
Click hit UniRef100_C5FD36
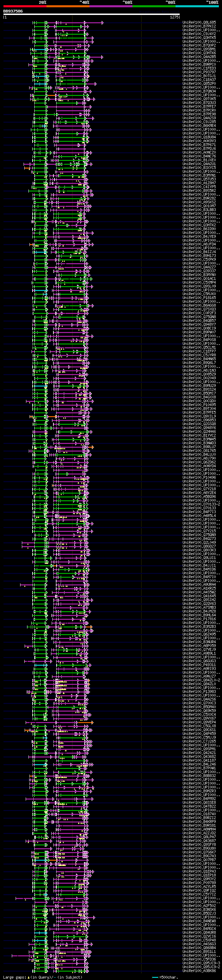click(x=199, y=959)
